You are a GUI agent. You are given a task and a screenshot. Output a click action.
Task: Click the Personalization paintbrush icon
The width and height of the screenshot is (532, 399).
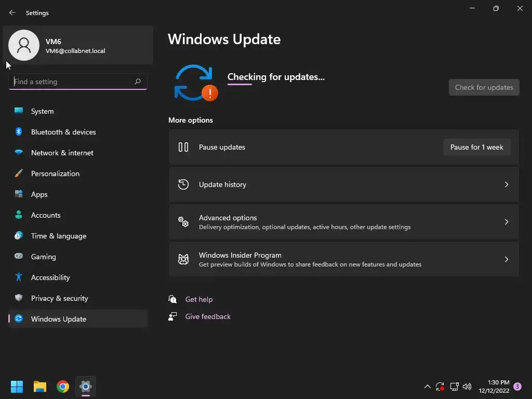pyautogui.click(x=19, y=174)
